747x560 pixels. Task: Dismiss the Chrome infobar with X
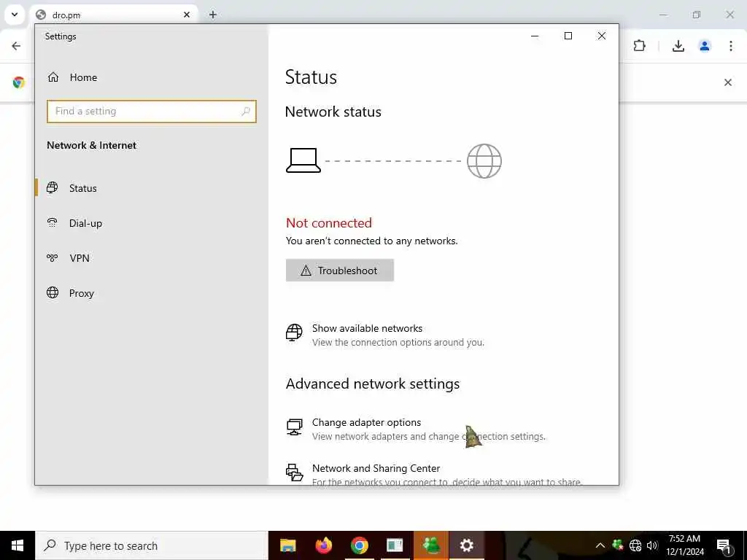tap(728, 82)
